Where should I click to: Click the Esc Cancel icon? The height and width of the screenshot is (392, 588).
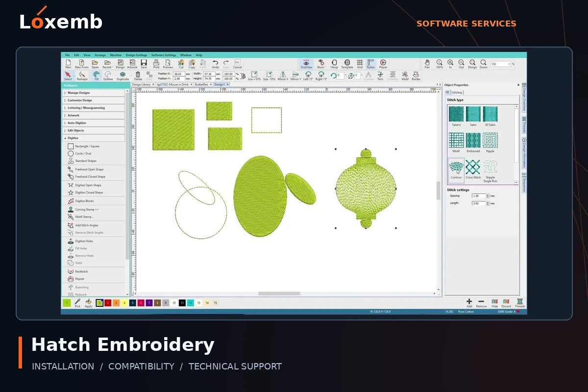pyautogui.click(x=237, y=64)
